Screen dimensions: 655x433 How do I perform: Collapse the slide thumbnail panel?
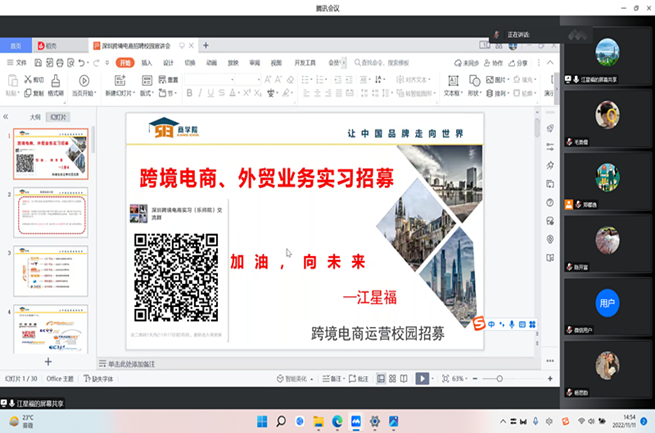coord(6,117)
